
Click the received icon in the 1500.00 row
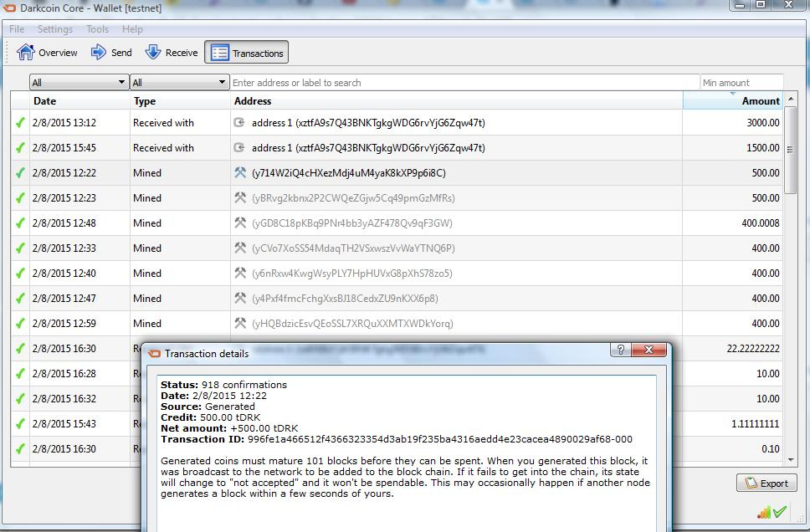tap(239, 148)
